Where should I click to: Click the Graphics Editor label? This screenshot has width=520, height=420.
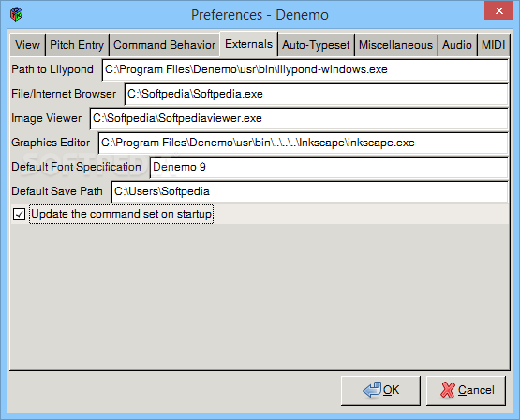pyautogui.click(x=51, y=142)
